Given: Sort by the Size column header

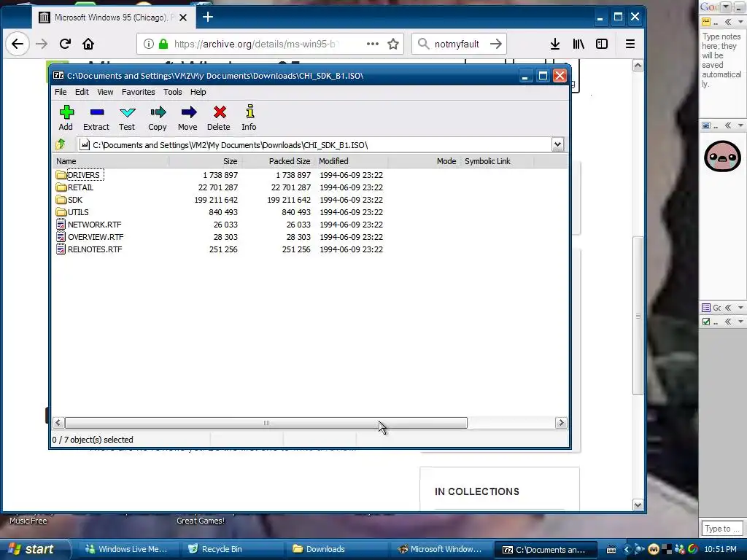Looking at the screenshot, I should click(205, 161).
